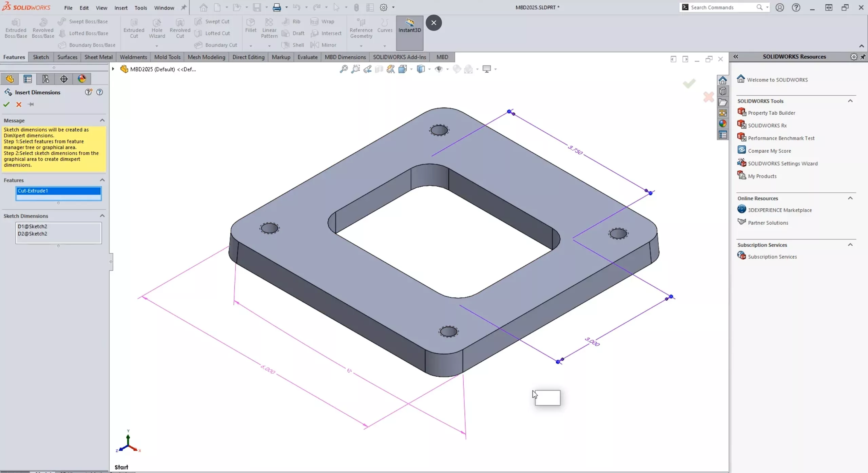The height and width of the screenshot is (473, 868).
Task: Collapse the Online Resources group
Action: (x=850, y=198)
